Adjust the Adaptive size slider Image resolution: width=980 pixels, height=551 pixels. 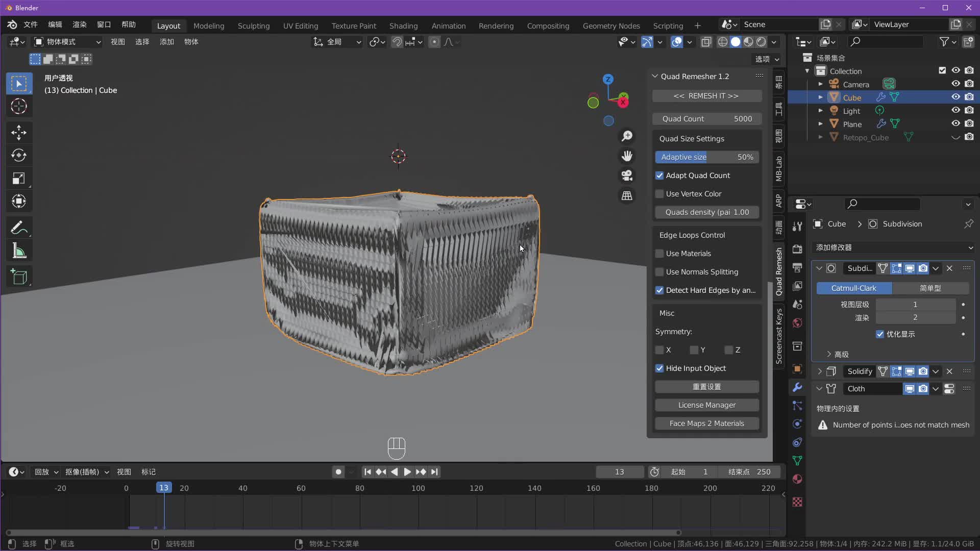coord(706,157)
